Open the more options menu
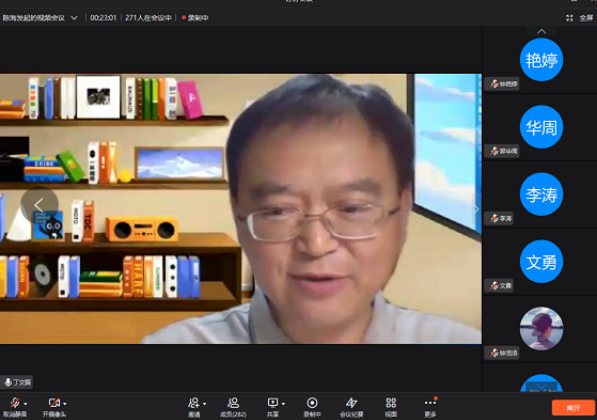This screenshot has height=420, width=597. click(x=430, y=407)
